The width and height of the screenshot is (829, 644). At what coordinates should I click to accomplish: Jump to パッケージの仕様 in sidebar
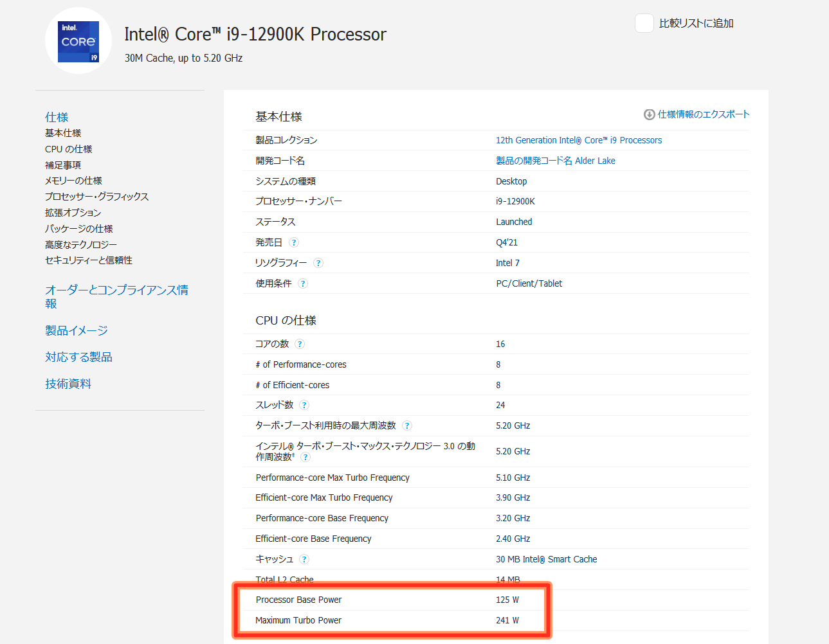pyautogui.click(x=78, y=229)
